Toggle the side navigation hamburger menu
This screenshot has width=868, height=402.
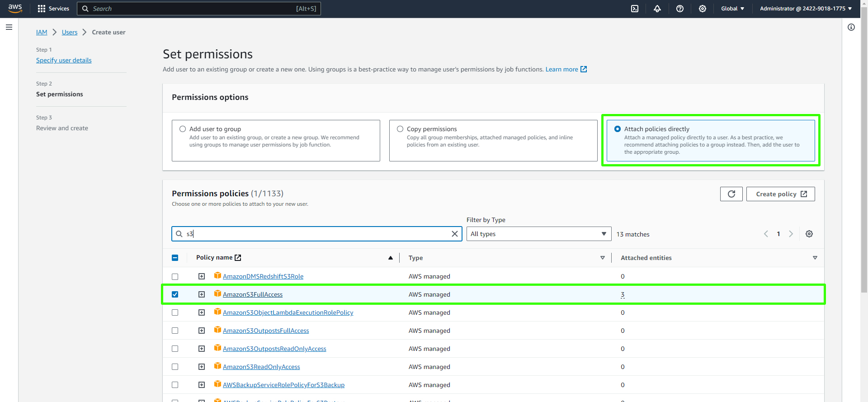9,27
